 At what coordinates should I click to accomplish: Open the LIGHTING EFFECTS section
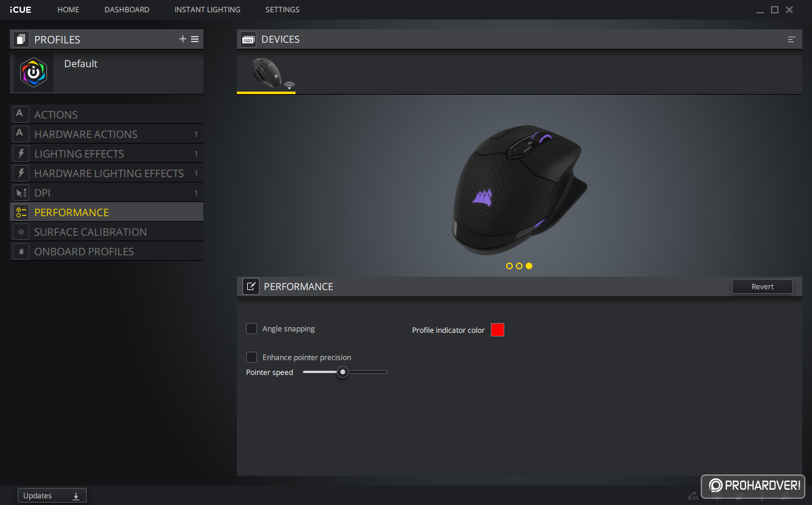107,153
